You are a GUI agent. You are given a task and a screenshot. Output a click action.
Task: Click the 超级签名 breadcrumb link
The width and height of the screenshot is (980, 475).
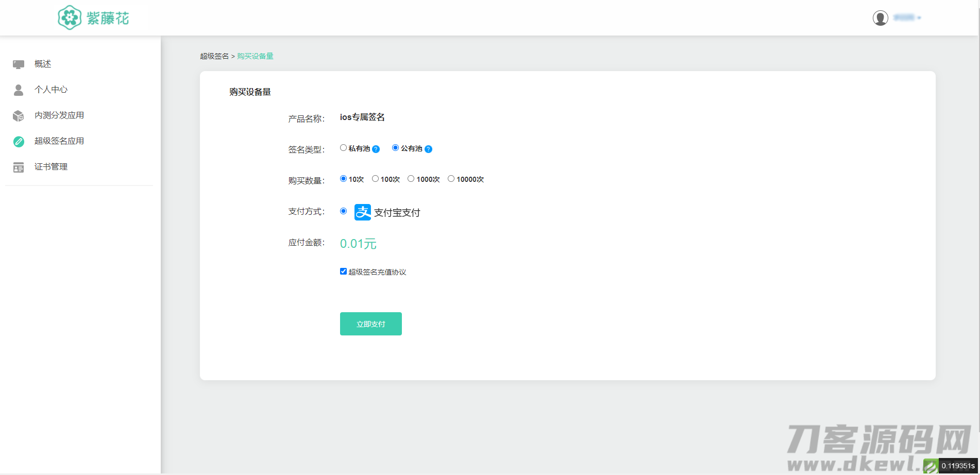click(x=214, y=56)
